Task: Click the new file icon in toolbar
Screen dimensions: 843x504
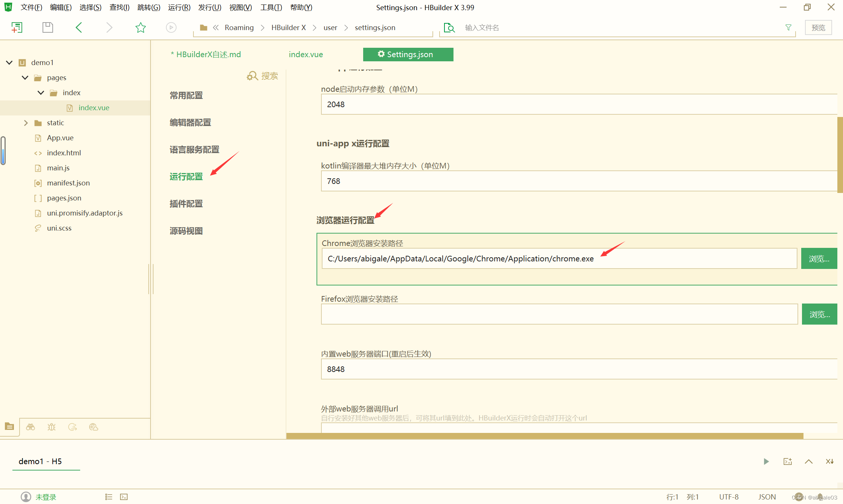Action: pos(17,27)
